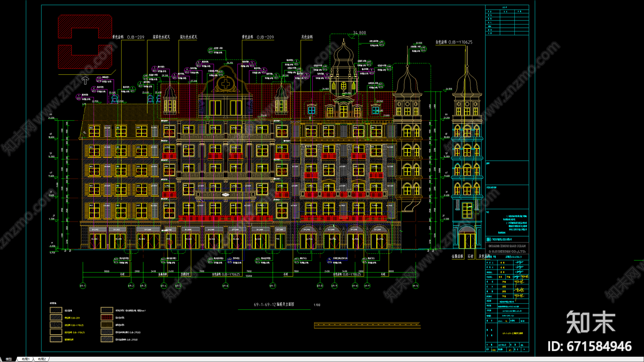Select the OJB-29500 legend label
Viewport: 644px width, 362px height.
(x=126, y=340)
